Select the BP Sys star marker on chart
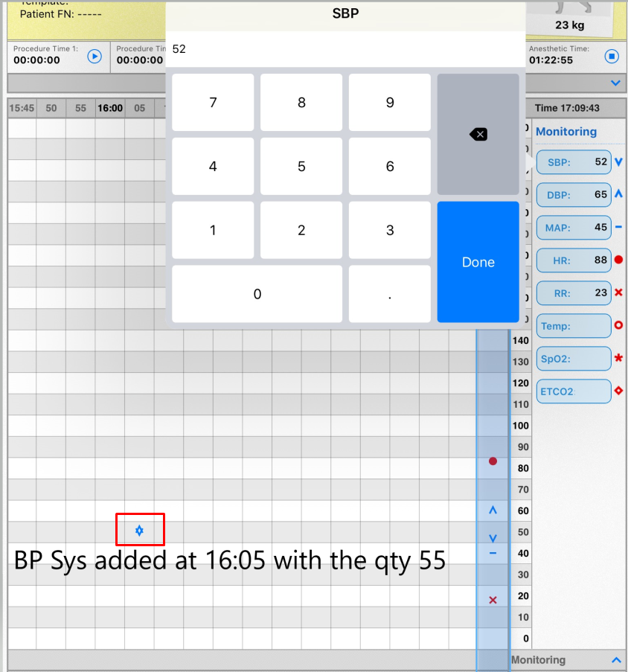The width and height of the screenshot is (628, 672). 139,531
